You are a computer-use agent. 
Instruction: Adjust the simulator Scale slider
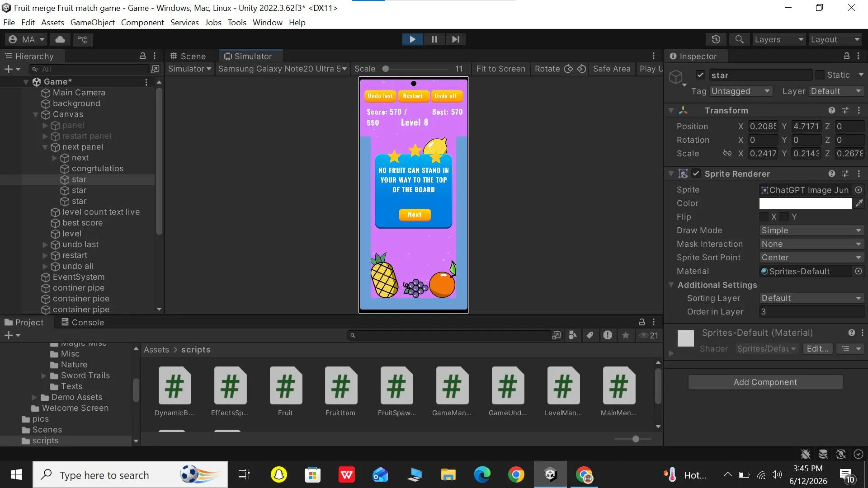click(415, 69)
